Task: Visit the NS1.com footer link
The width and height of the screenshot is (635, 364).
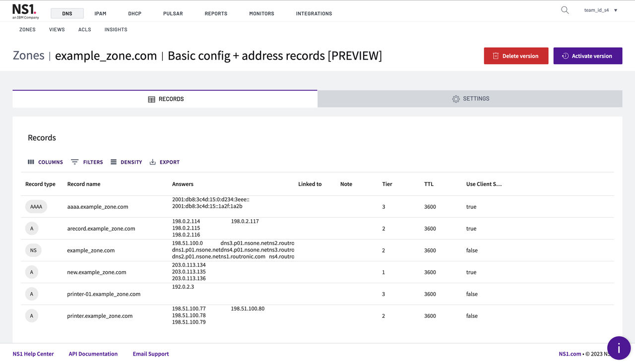Action: click(x=570, y=354)
